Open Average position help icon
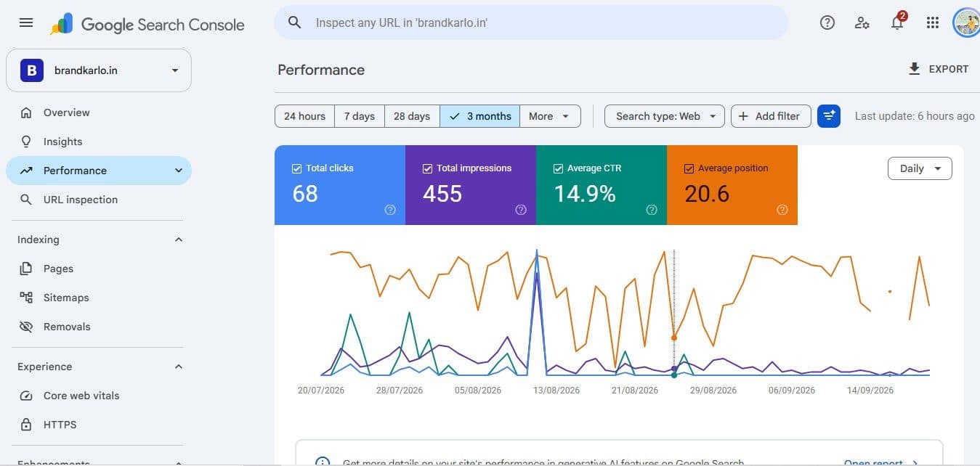980x466 pixels. pyautogui.click(x=782, y=210)
